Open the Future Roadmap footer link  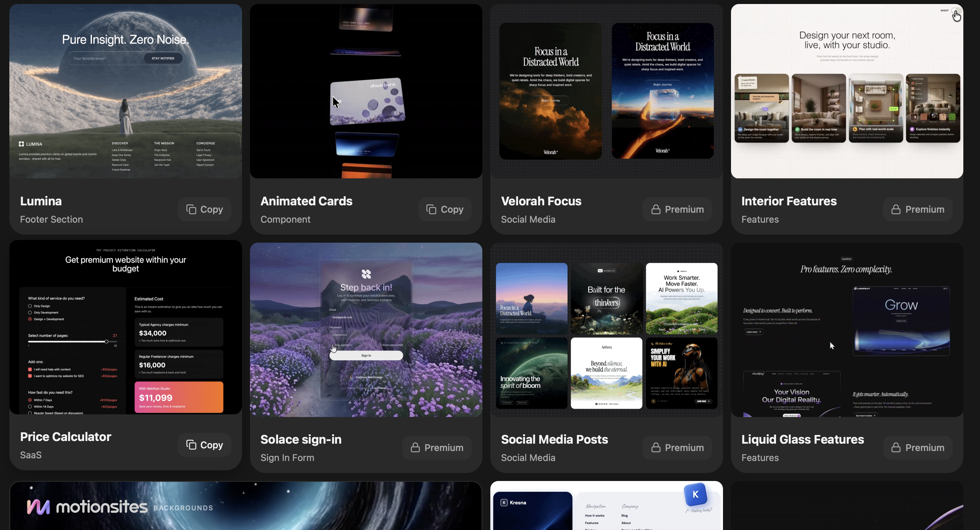(121, 170)
